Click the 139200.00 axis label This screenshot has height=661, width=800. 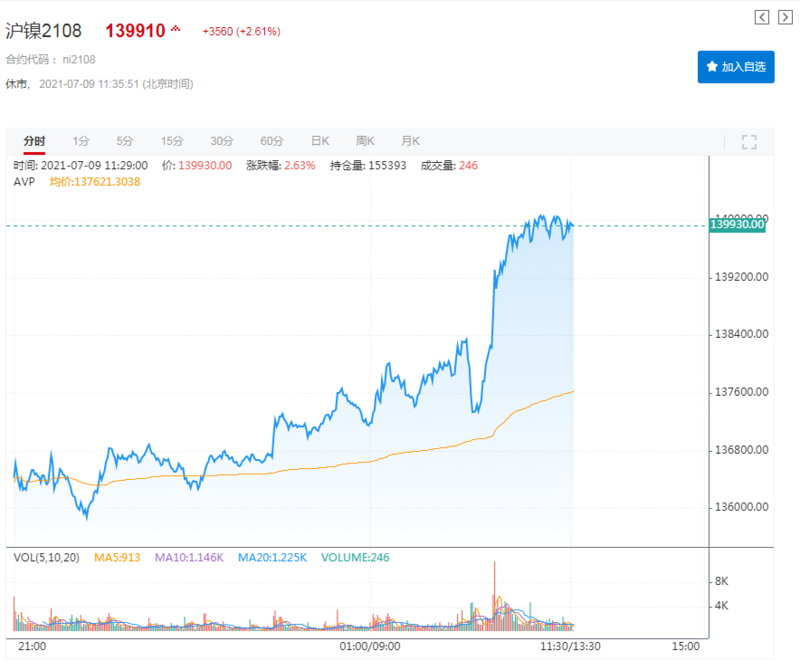coord(741,277)
